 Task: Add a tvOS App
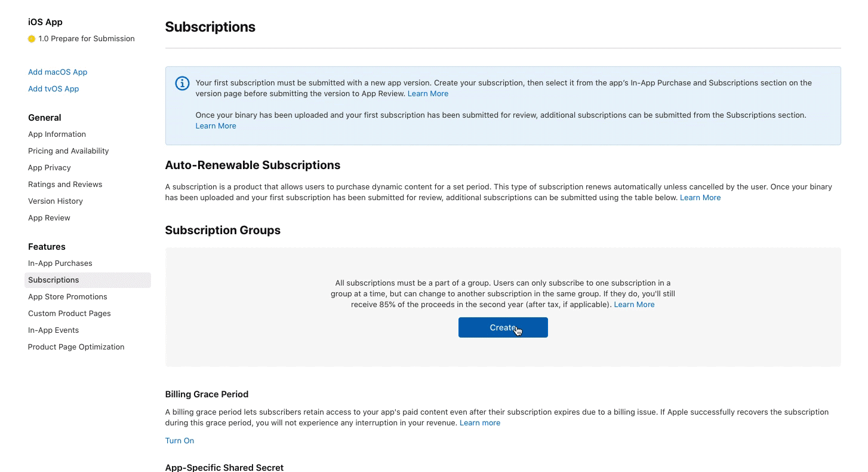click(53, 89)
